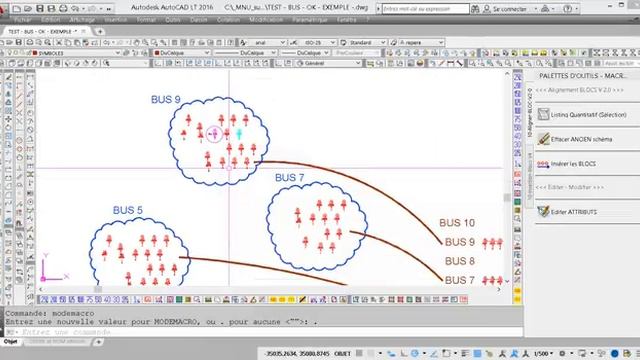Screen dimensions: 640x360
Task: Click Open file icon in quick access toolbar
Action: [28, 8]
